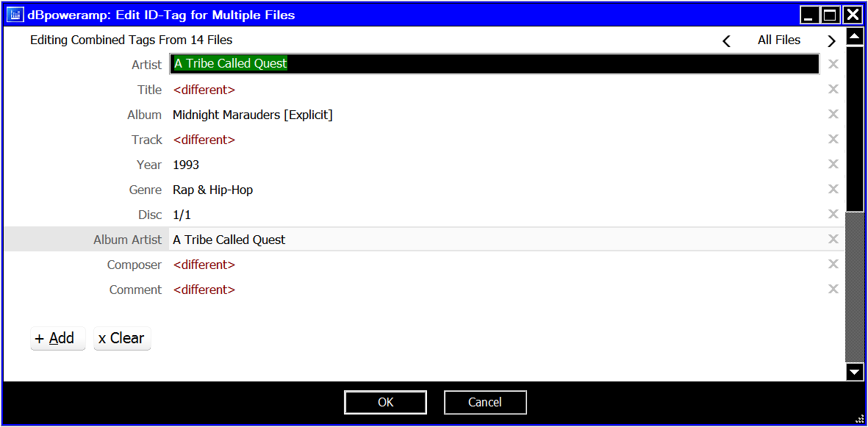
Task: Delete the Album tag via X icon
Action: pos(833,114)
